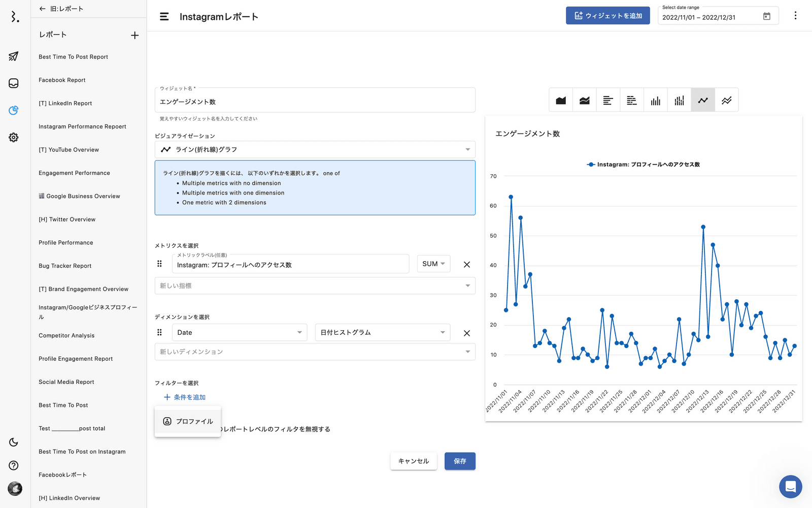Remove the Instagram profile access metric
Image resolution: width=812 pixels, height=508 pixels.
pos(467,265)
